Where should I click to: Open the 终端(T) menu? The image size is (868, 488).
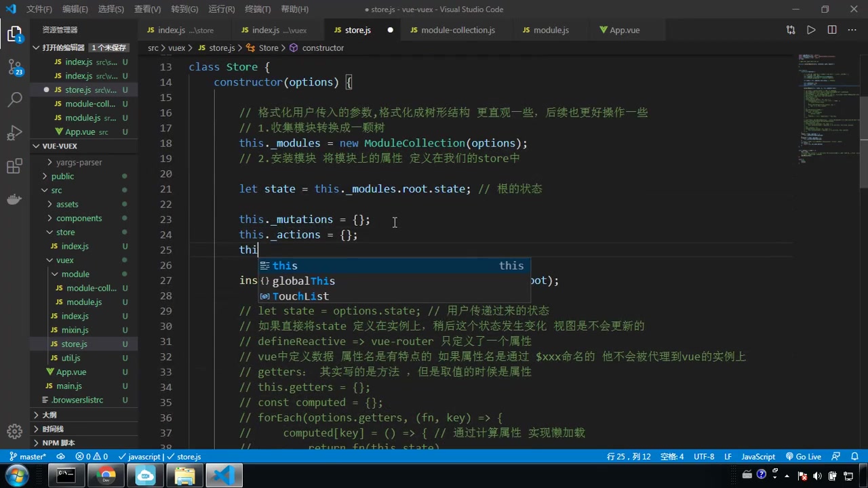(x=258, y=9)
